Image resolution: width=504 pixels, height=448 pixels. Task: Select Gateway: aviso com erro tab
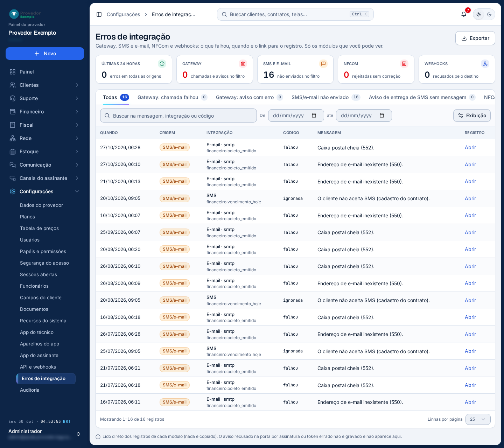point(250,97)
